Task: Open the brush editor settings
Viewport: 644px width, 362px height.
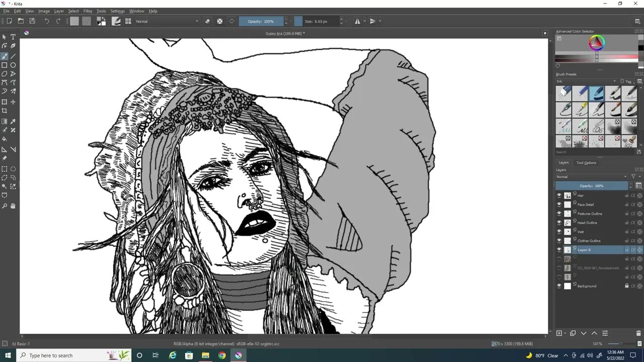Action: click(116, 21)
